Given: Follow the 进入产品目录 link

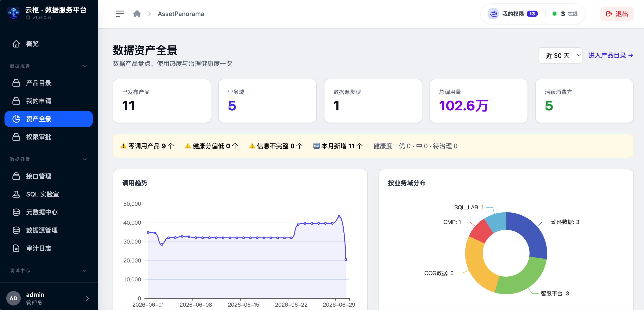Looking at the screenshot, I should pos(610,55).
